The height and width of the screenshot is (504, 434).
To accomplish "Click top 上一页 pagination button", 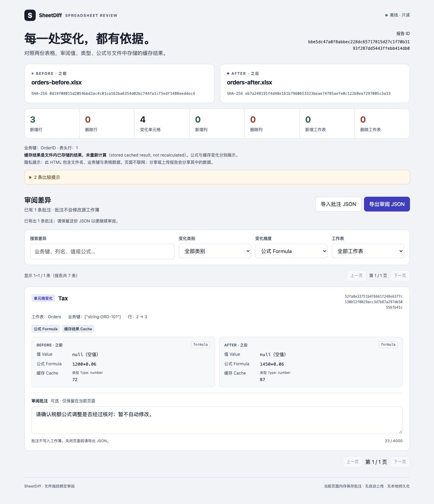I will [x=356, y=276].
